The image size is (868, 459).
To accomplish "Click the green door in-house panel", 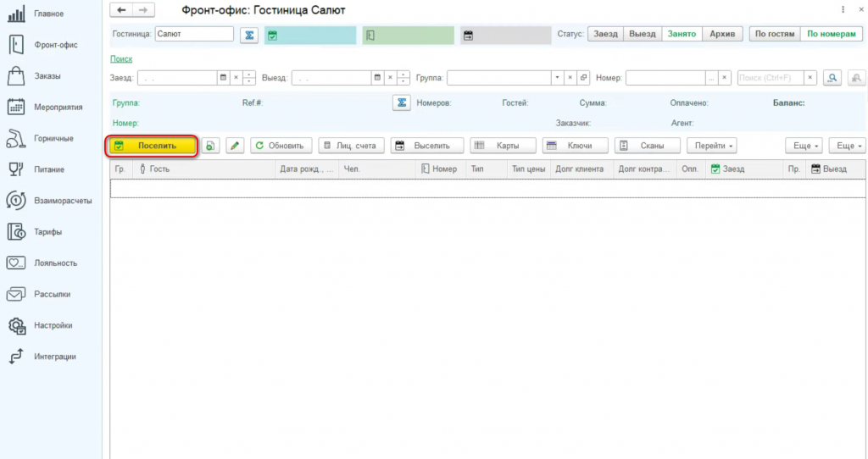I will (x=408, y=36).
